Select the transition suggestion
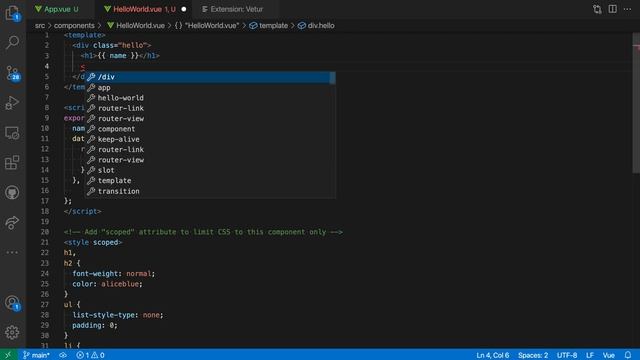 210,191
